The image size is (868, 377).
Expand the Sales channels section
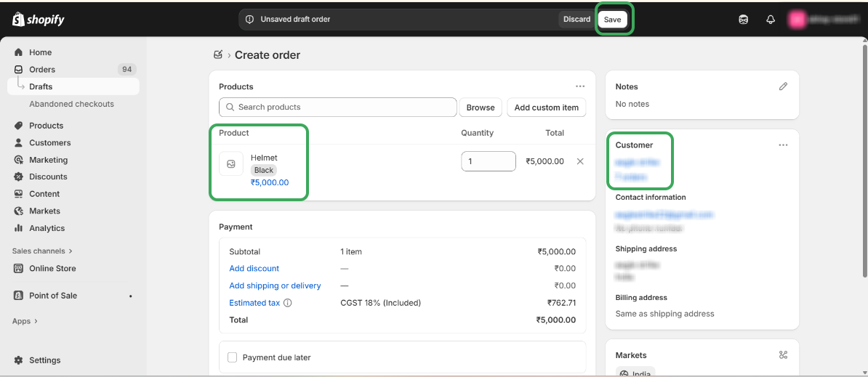42,251
